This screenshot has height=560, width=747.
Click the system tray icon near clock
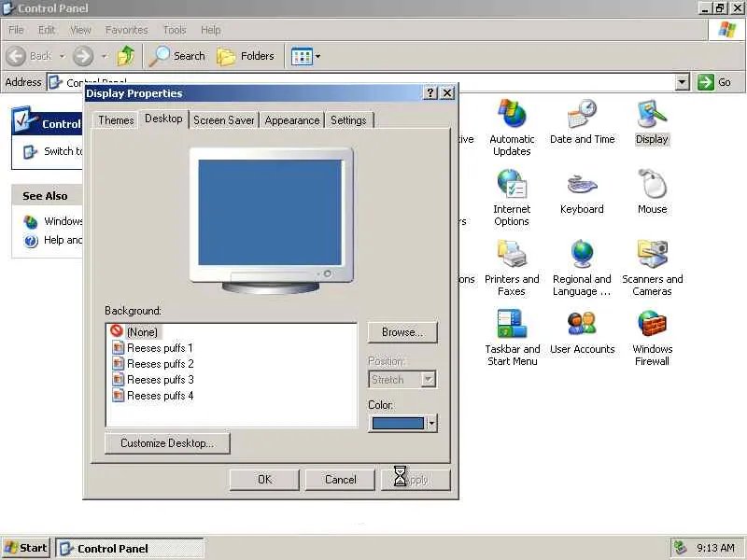680,548
